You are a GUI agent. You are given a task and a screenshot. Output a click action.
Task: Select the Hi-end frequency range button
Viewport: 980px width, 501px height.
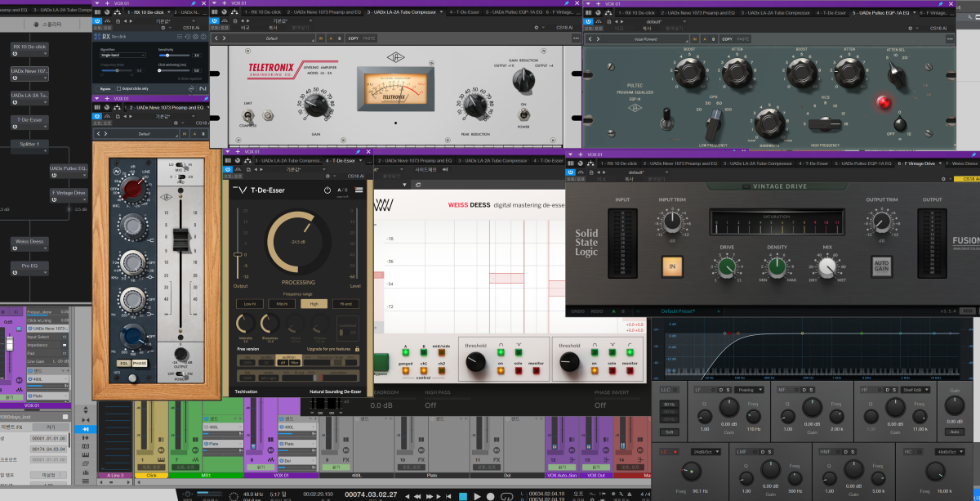pos(346,304)
